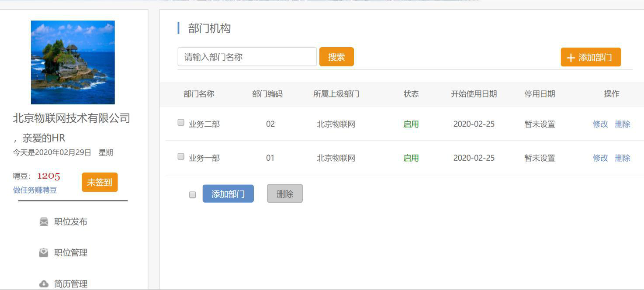Click the 业务一部 department name
This screenshot has height=290, width=644.
(204, 158)
